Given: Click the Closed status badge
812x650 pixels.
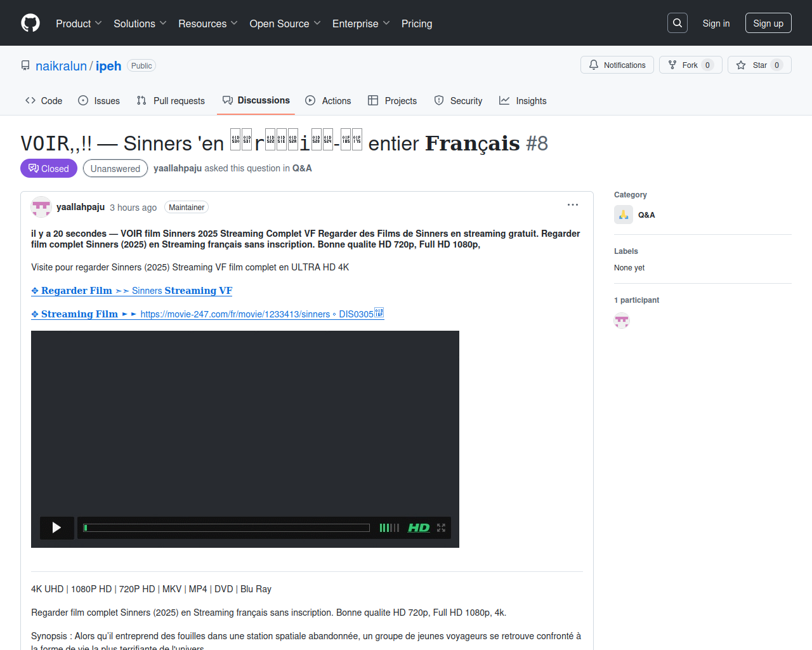Looking at the screenshot, I should pos(49,168).
